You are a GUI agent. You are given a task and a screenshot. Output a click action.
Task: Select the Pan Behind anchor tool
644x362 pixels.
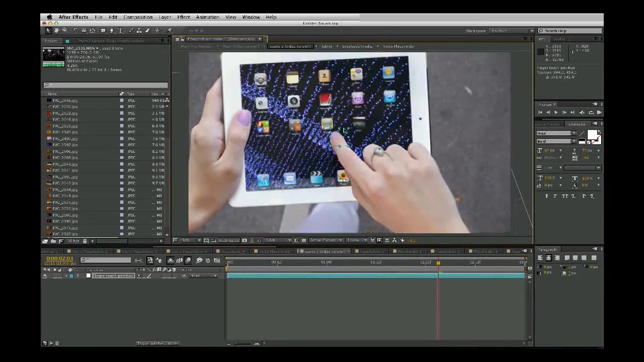(93, 31)
